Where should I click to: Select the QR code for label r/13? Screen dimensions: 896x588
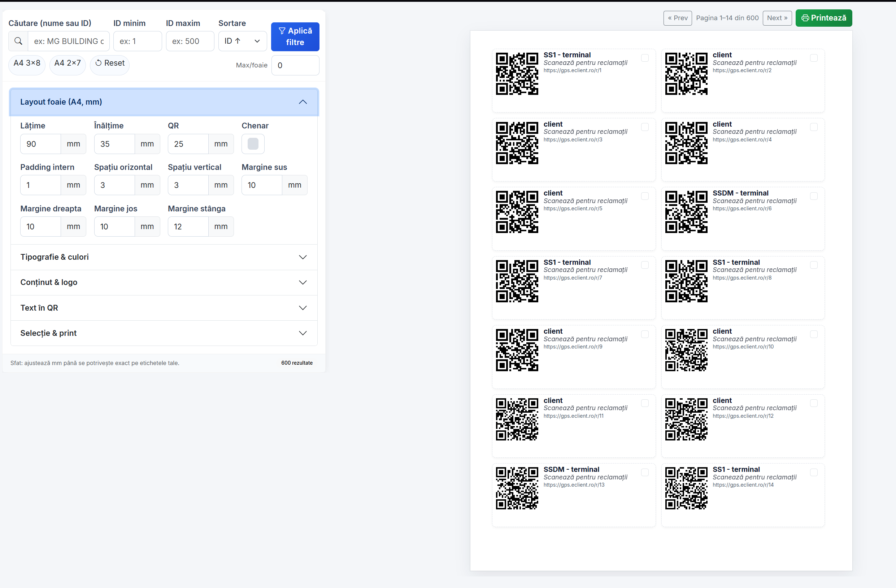point(517,488)
